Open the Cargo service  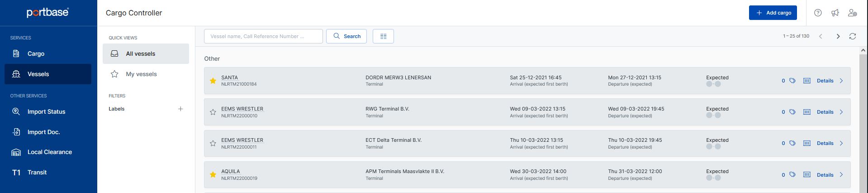[x=48, y=53]
